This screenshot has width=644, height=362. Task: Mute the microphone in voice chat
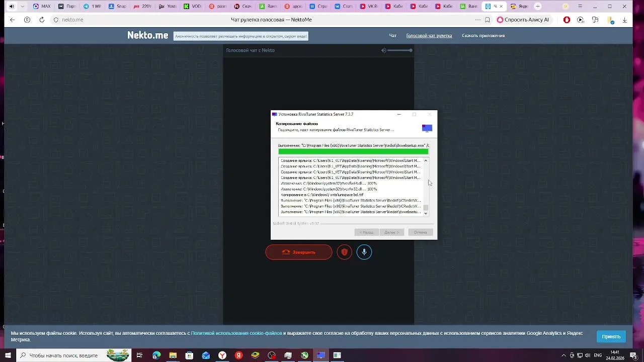coord(364,252)
